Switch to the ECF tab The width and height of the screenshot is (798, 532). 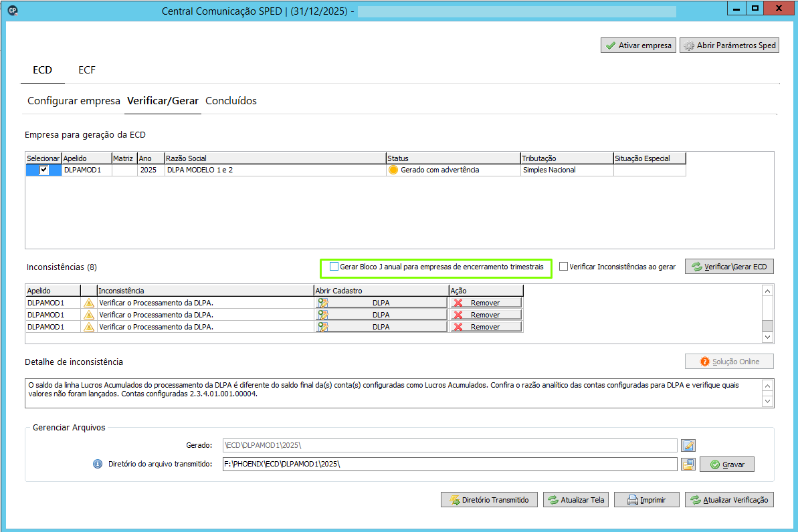(86, 70)
